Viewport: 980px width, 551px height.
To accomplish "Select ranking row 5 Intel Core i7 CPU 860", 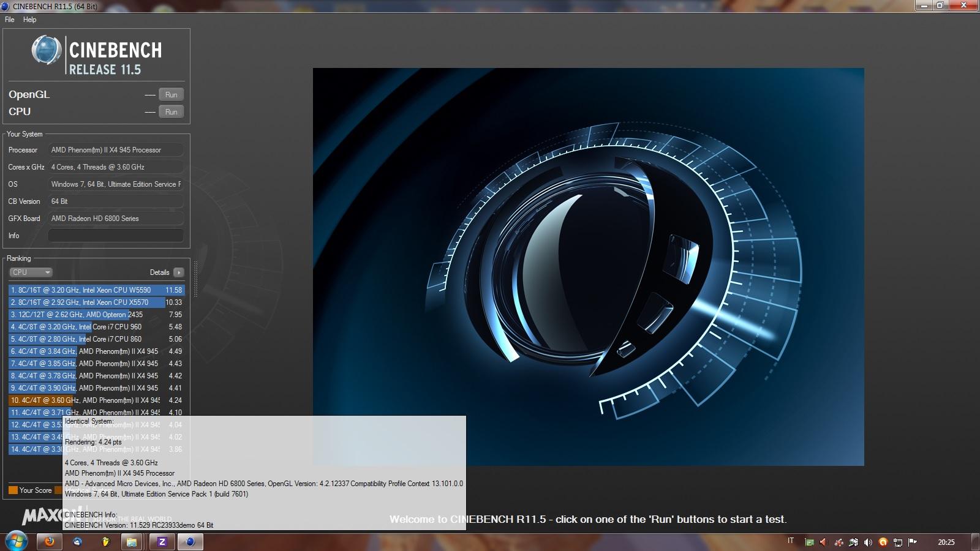I will point(97,339).
